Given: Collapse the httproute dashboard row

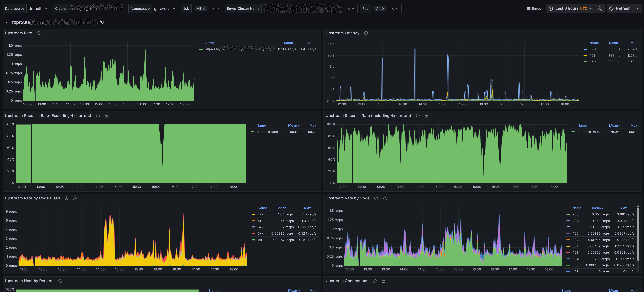Looking at the screenshot, I should coord(6,22).
